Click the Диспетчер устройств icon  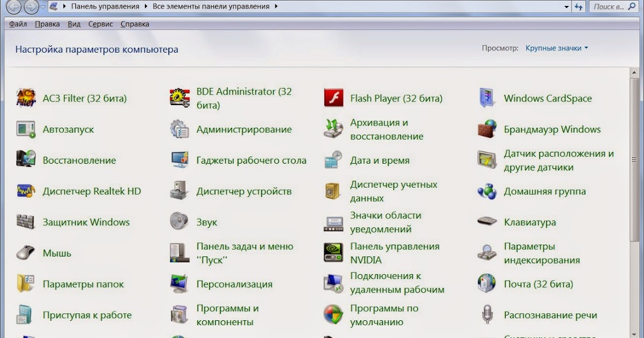point(180,191)
